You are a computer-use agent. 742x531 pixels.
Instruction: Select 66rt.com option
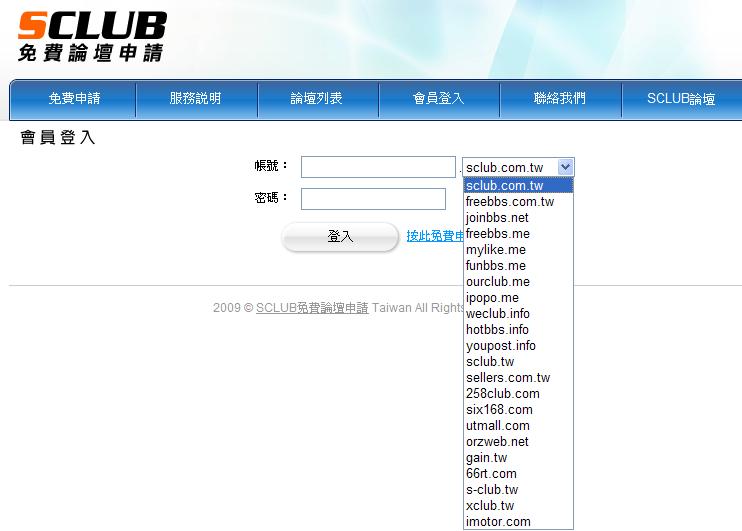pos(518,474)
